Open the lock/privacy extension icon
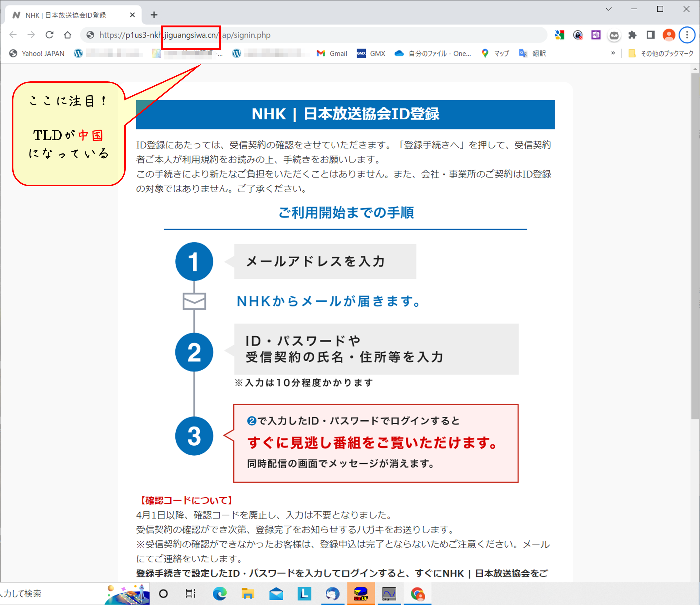700x605 pixels. pos(578,35)
